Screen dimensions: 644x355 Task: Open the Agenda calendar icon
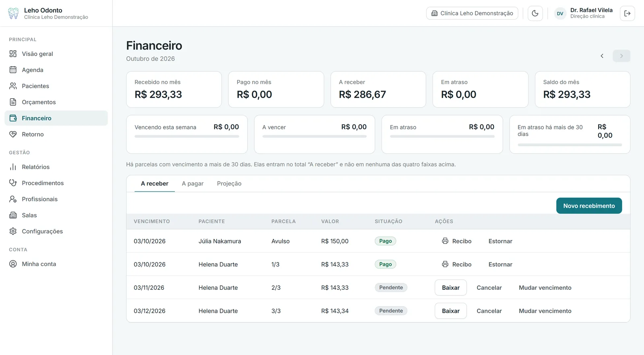pos(13,70)
